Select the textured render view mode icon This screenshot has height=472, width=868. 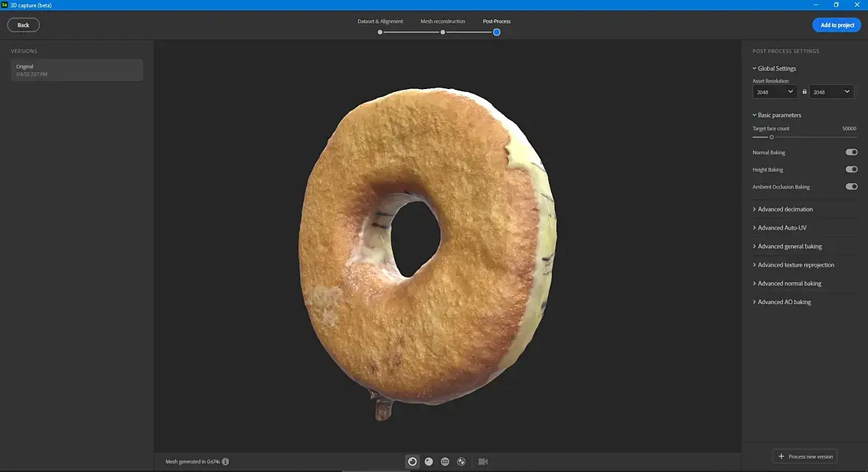click(x=413, y=462)
